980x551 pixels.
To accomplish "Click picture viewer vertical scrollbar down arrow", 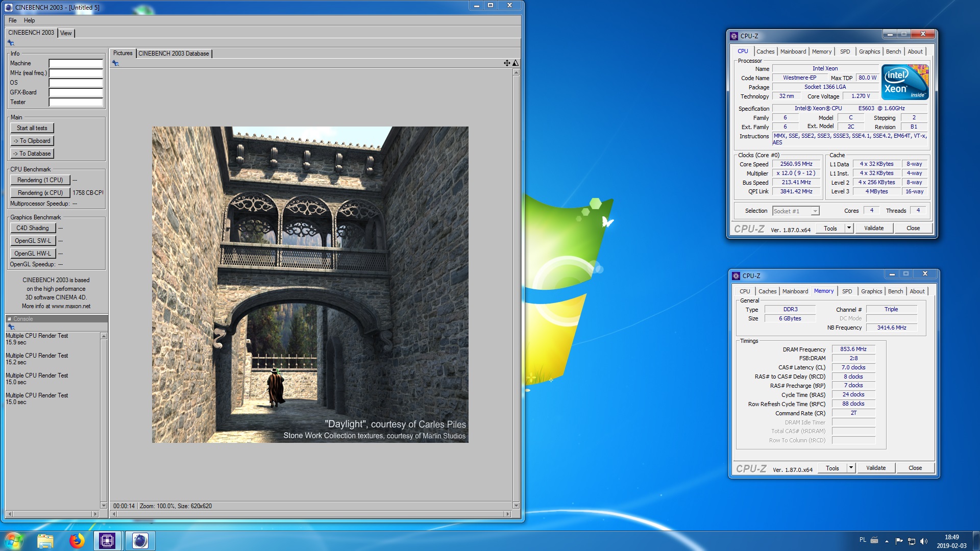I will [516, 505].
